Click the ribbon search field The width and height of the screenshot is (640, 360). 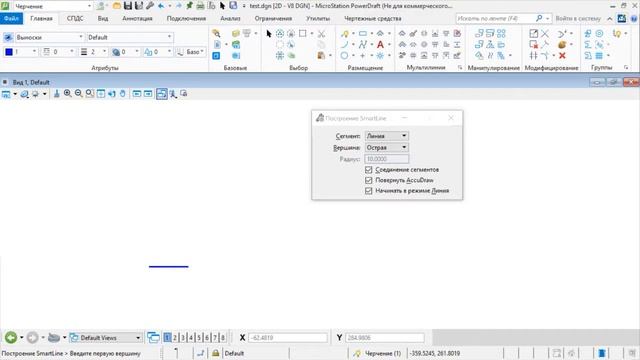496,18
